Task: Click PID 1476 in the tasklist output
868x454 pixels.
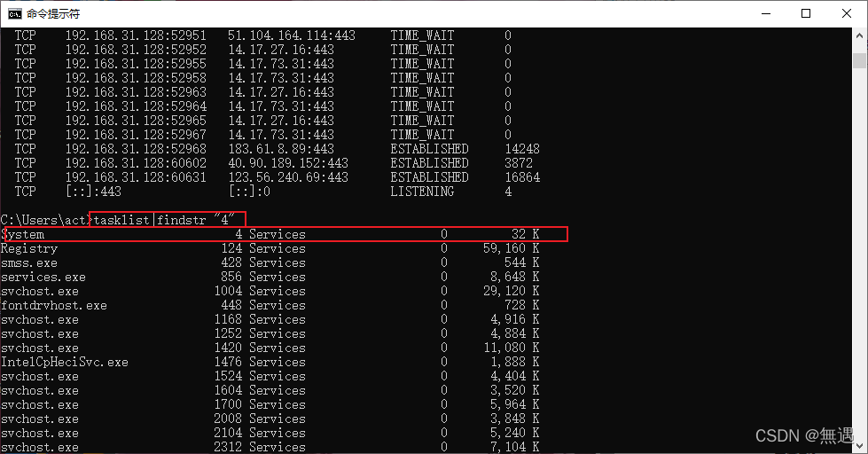Action: (228, 362)
